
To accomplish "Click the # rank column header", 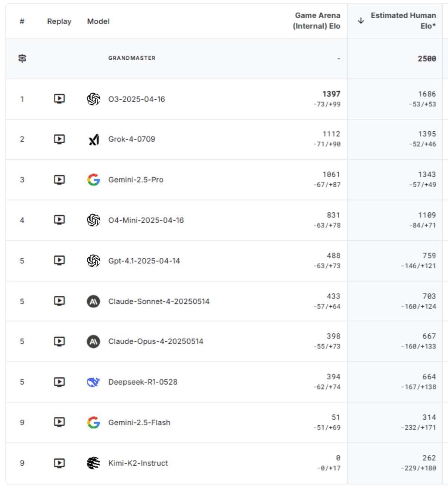I will [22, 22].
